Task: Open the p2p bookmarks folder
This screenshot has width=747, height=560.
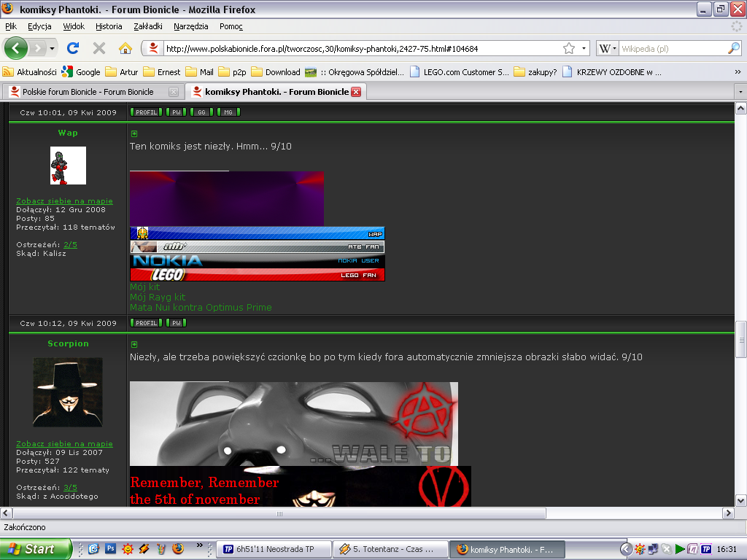Action: pyautogui.click(x=233, y=72)
